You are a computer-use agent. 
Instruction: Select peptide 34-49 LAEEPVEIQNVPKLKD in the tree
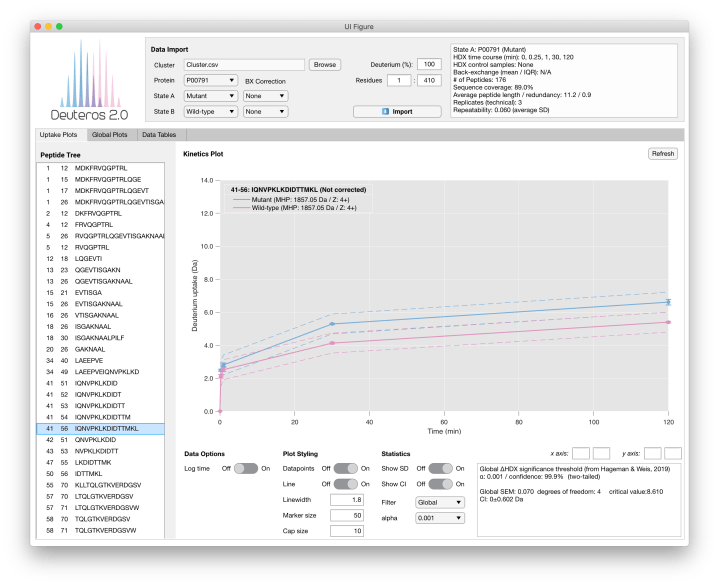point(93,371)
